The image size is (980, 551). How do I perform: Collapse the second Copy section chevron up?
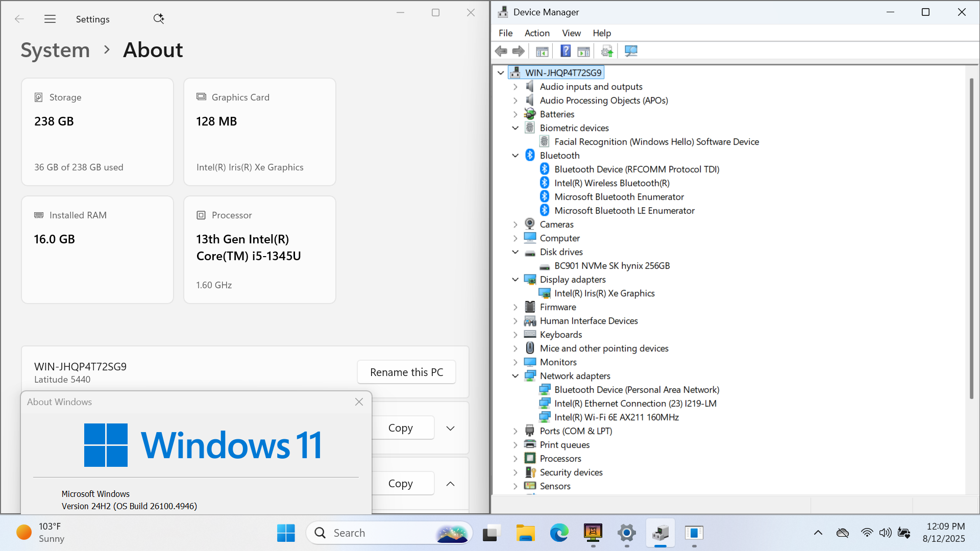pyautogui.click(x=450, y=484)
